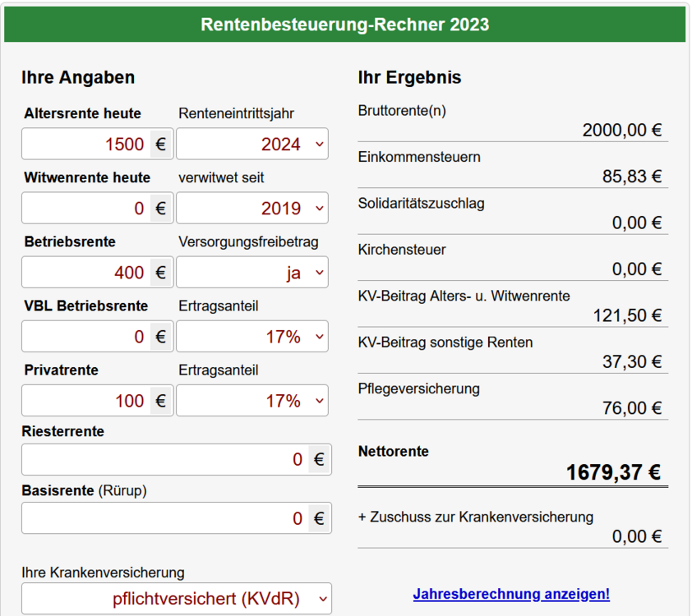692x616 pixels.
Task: Click the Altersrente heute label
Action: (x=82, y=113)
